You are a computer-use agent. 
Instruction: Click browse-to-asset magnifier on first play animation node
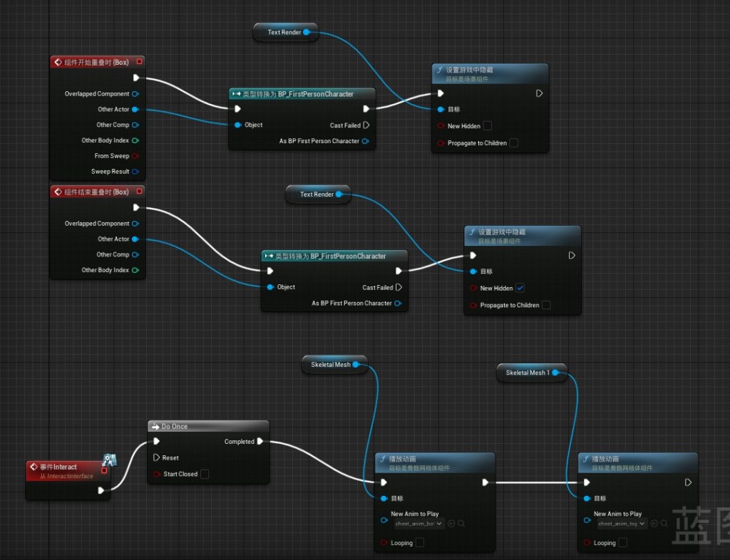click(462, 524)
